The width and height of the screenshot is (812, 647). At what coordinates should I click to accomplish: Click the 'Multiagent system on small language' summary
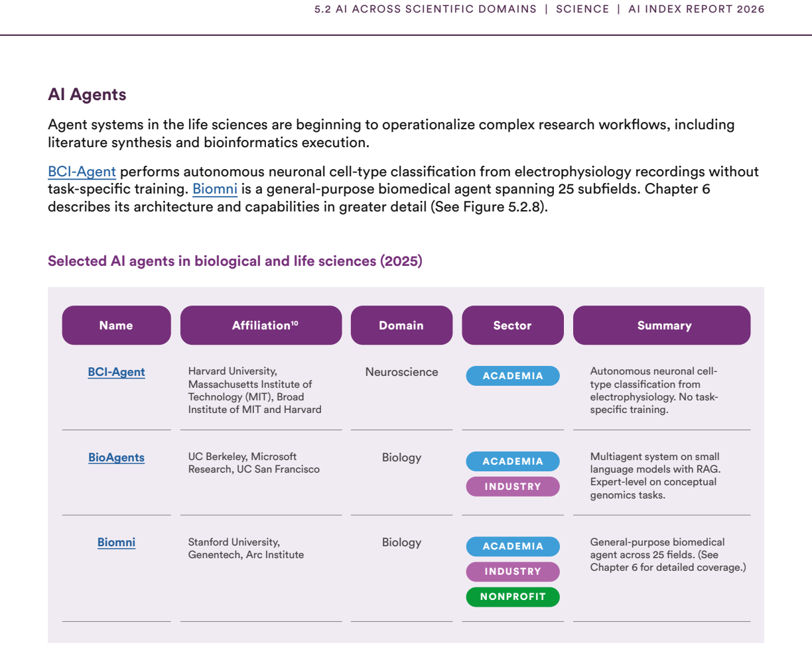pos(655,476)
